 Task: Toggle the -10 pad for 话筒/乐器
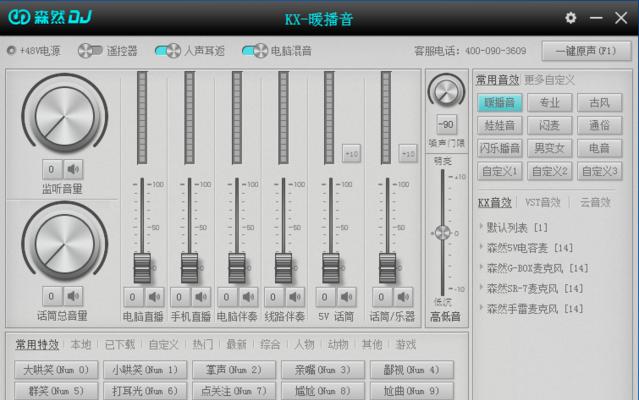tap(408, 154)
